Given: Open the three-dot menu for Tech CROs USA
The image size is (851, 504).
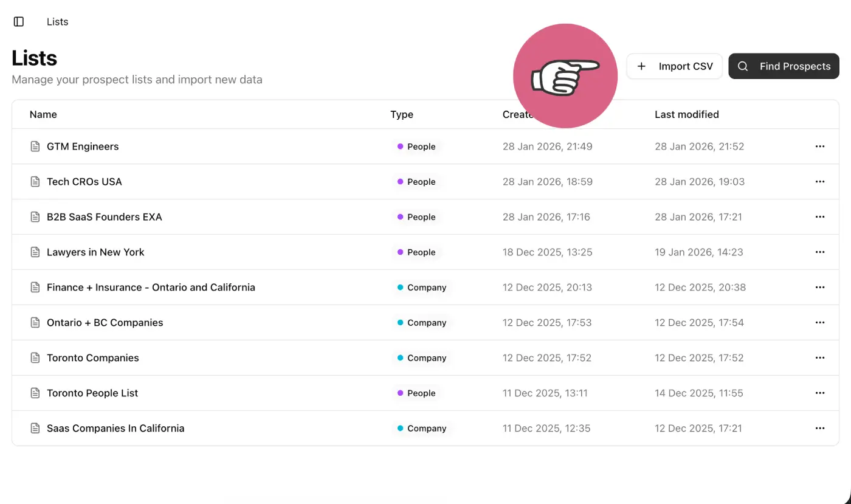Looking at the screenshot, I should click(x=819, y=182).
